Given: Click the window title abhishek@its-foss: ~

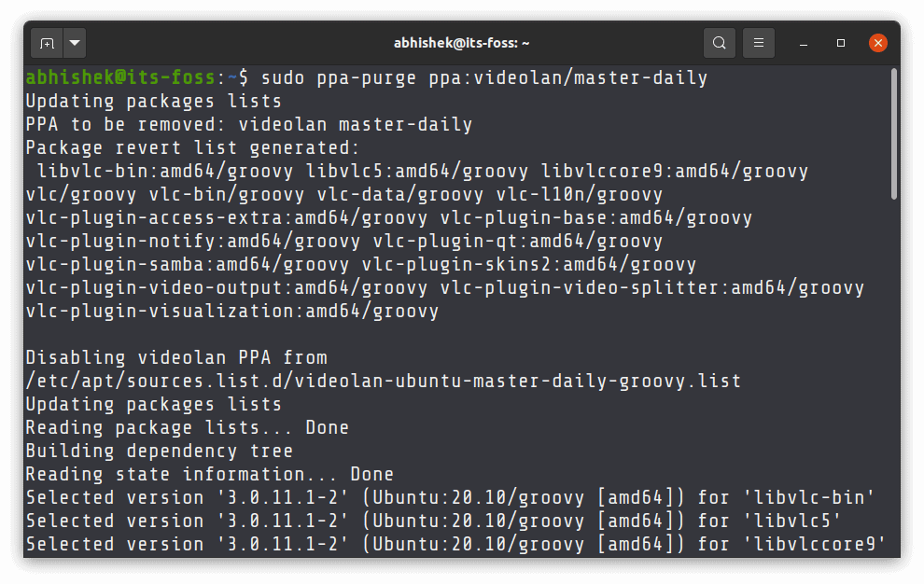Looking at the screenshot, I should (x=461, y=43).
